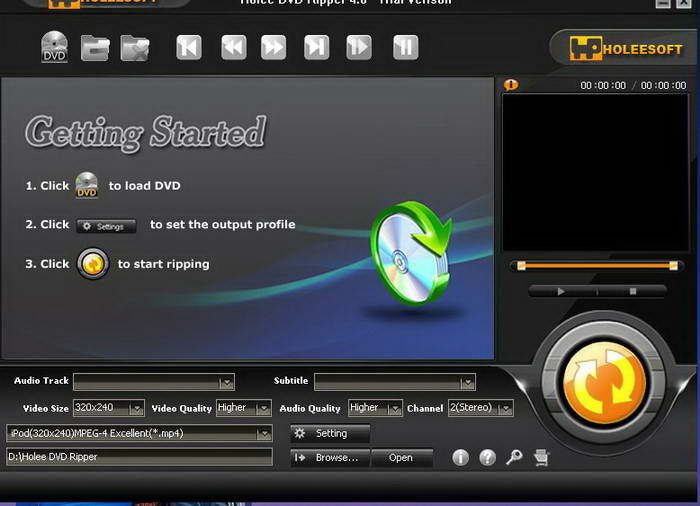Viewport: 700px width, 506px height.
Task: Click the orange rip icon in step 3
Action: 93,264
